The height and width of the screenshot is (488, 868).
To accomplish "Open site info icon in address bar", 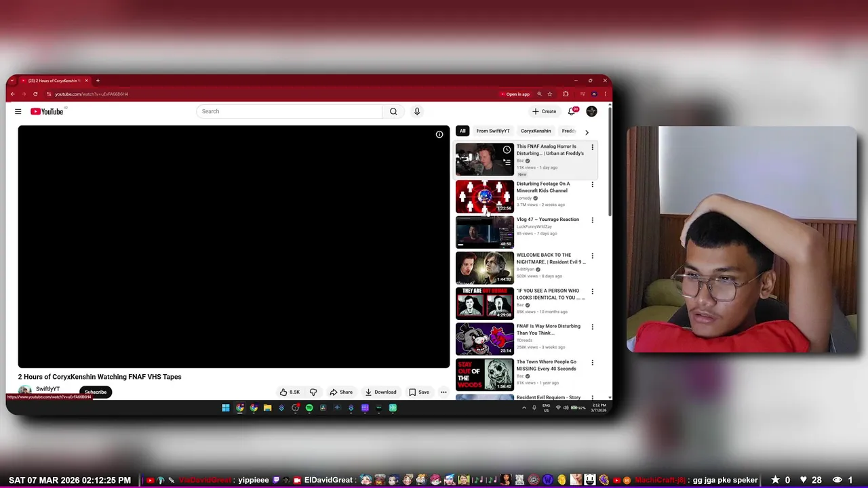I will tap(49, 94).
